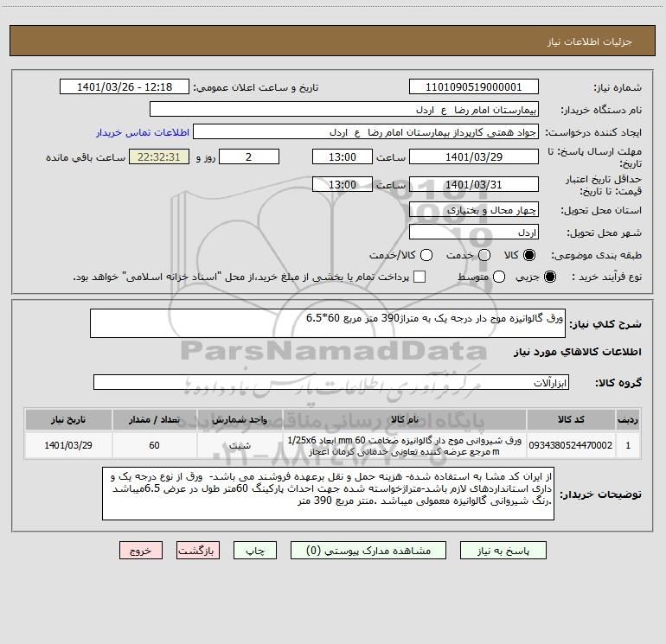Click the price validity hour field 13:00
The height and width of the screenshot is (644, 666).
tap(343, 184)
